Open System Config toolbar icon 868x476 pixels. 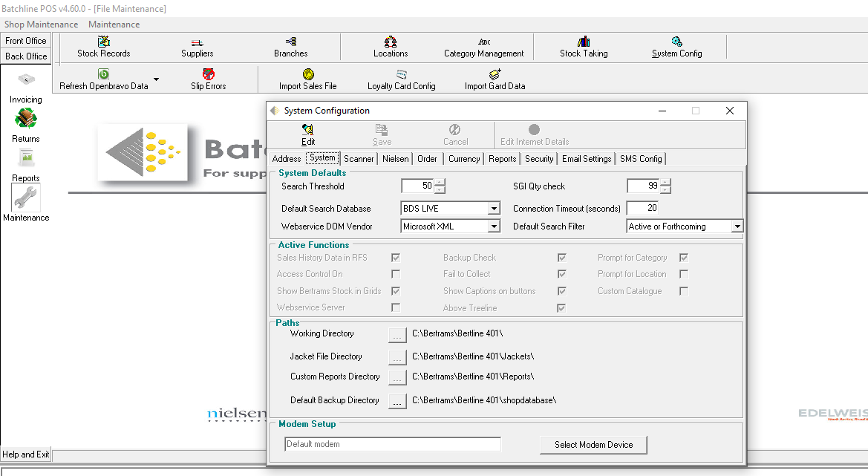[676, 47]
